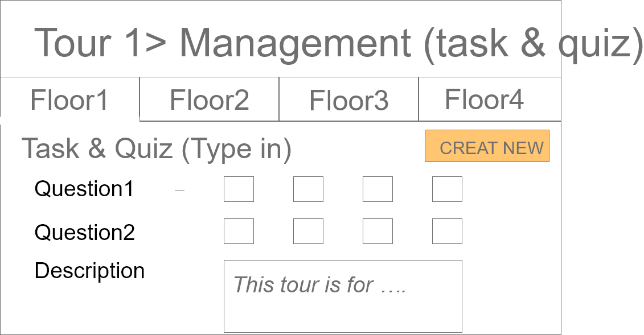Click the Question2 label
This screenshot has height=335, width=644.
(x=84, y=232)
